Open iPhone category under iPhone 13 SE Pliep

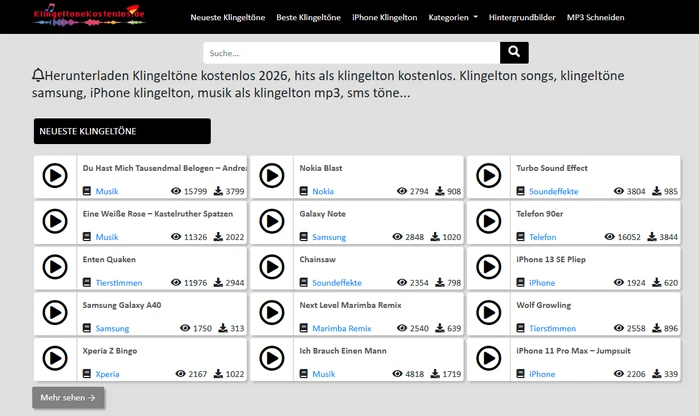coord(542,283)
